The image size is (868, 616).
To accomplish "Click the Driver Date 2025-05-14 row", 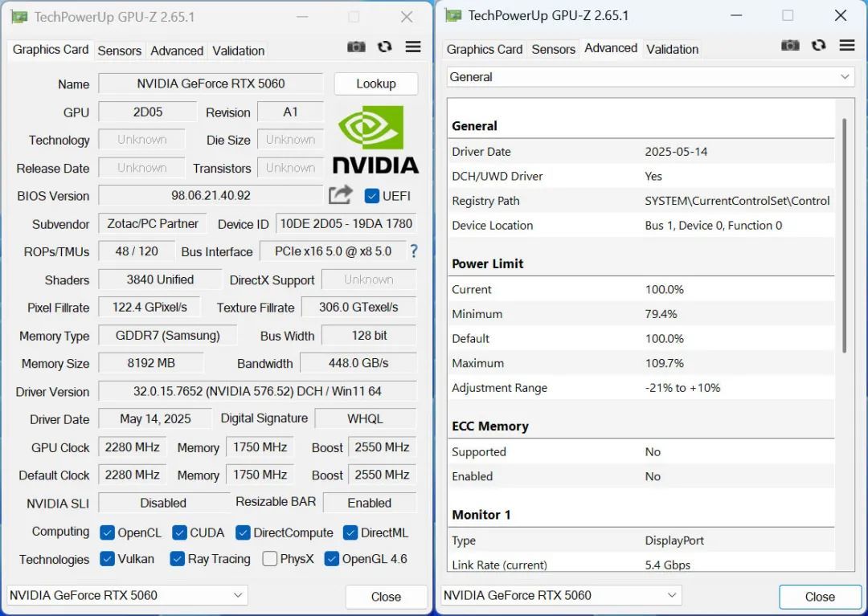I will [x=641, y=152].
